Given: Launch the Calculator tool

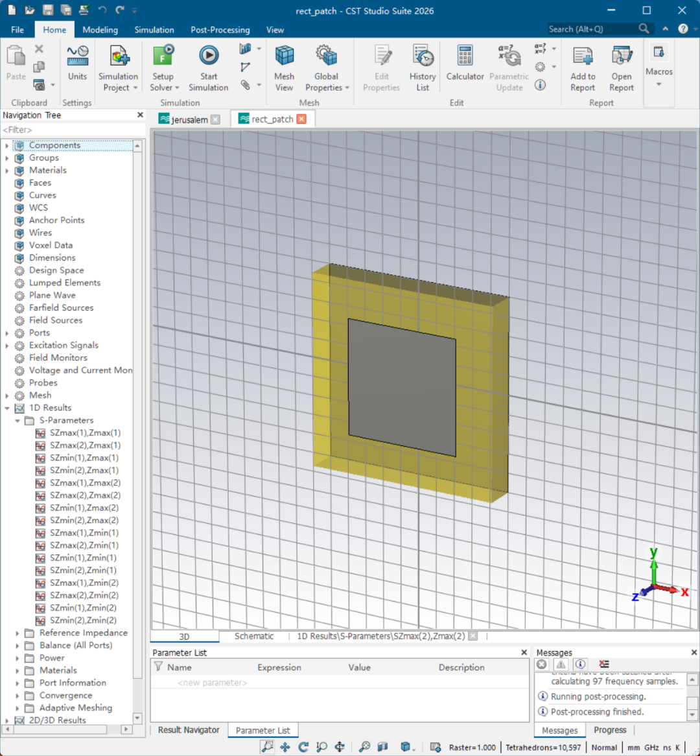Looking at the screenshot, I should tap(465, 56).
